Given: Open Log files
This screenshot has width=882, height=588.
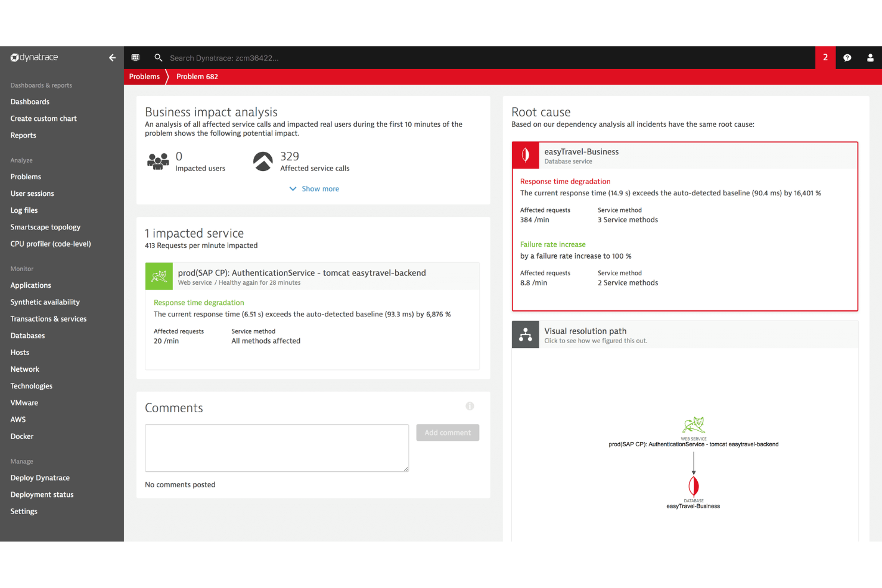Looking at the screenshot, I should click(24, 210).
